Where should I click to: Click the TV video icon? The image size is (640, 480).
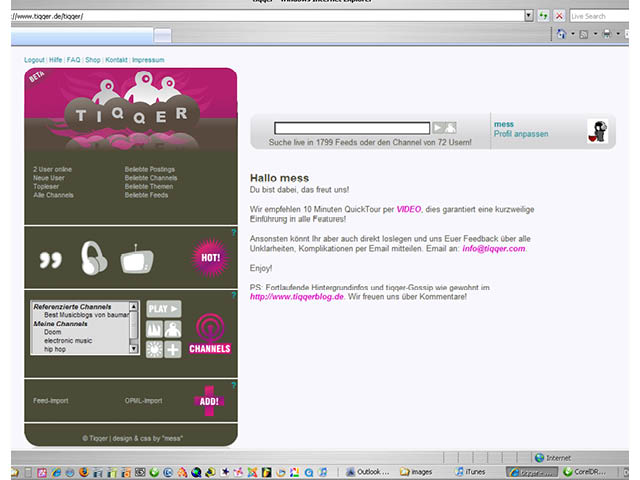point(136,260)
